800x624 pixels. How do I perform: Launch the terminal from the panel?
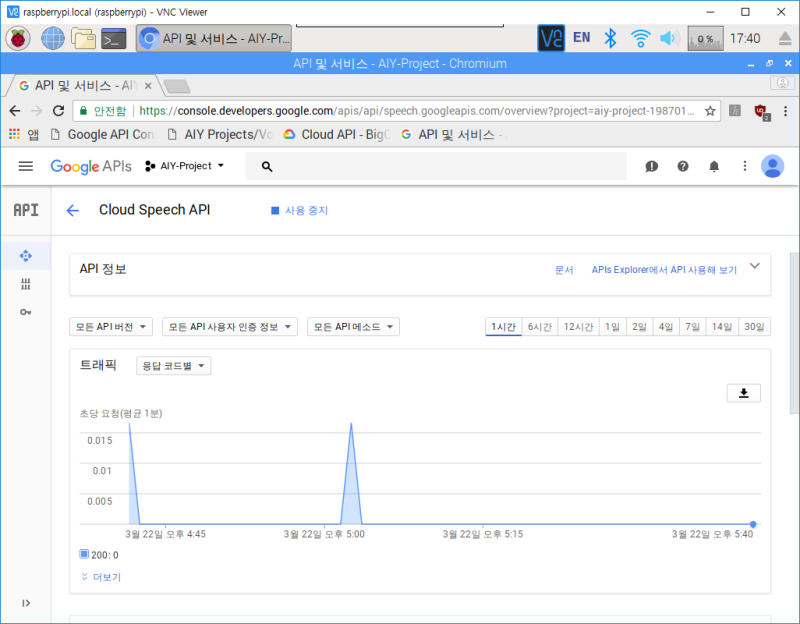[x=113, y=39]
